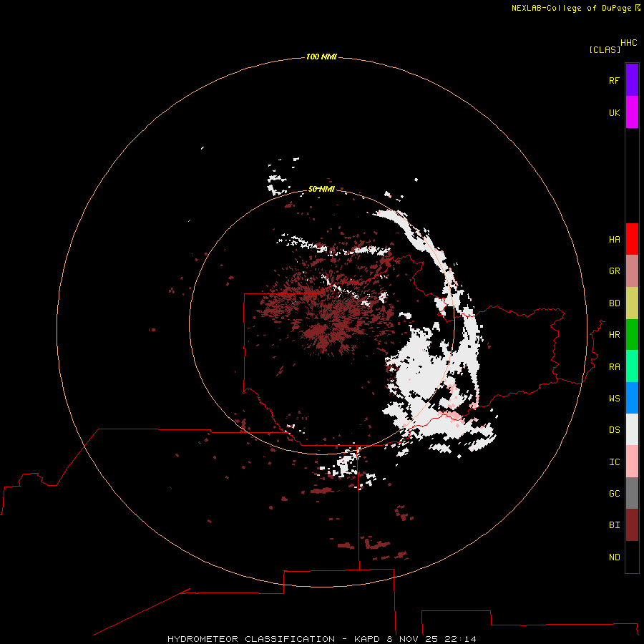Click the RA light green swatch
644x644 pixels.
click(632, 366)
